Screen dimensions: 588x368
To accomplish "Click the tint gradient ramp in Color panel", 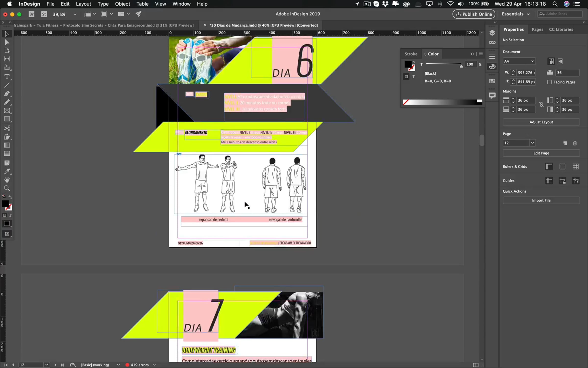I will [443, 102].
